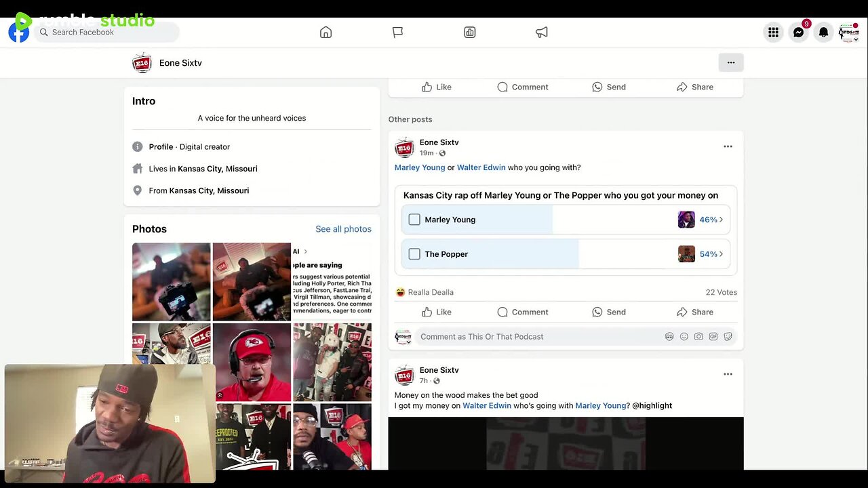
Task: View the Realla Dealla reaction
Action: click(431, 292)
